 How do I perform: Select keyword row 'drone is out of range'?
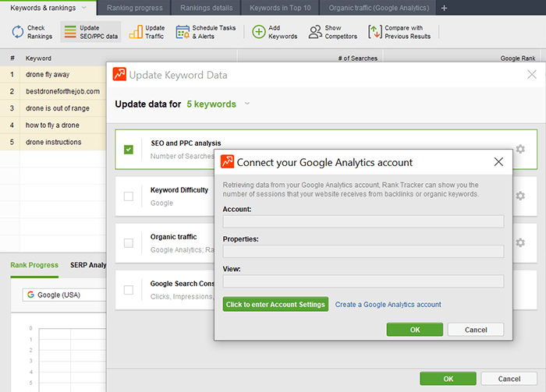click(x=53, y=108)
